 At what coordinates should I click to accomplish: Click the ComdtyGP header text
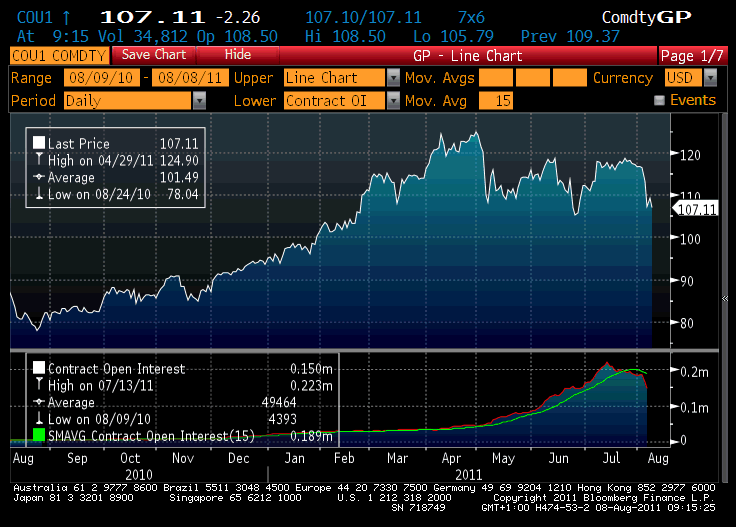click(646, 17)
